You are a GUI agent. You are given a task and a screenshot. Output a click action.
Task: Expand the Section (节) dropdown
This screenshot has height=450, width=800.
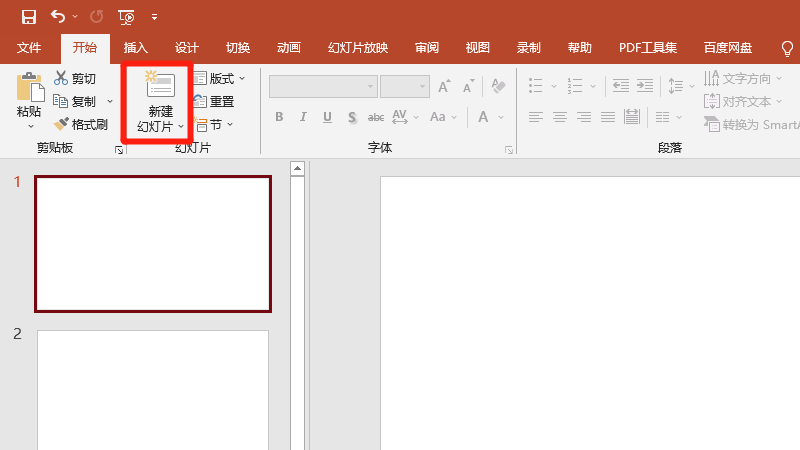[x=216, y=124]
